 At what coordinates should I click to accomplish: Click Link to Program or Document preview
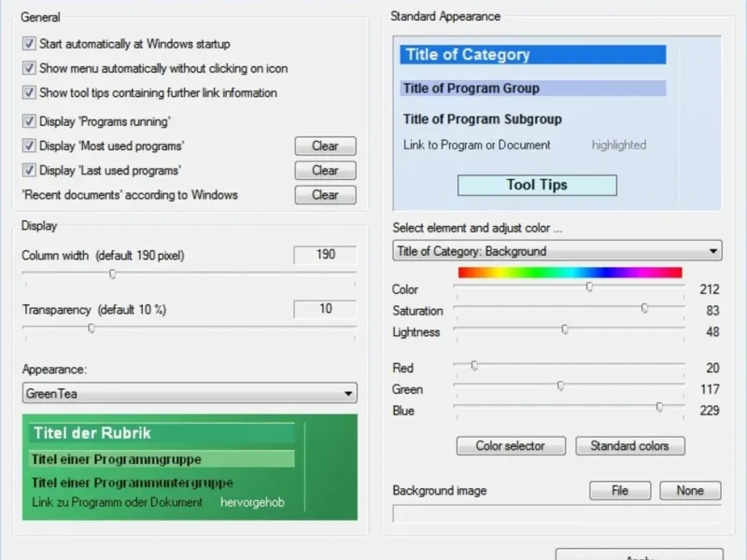coord(477,145)
